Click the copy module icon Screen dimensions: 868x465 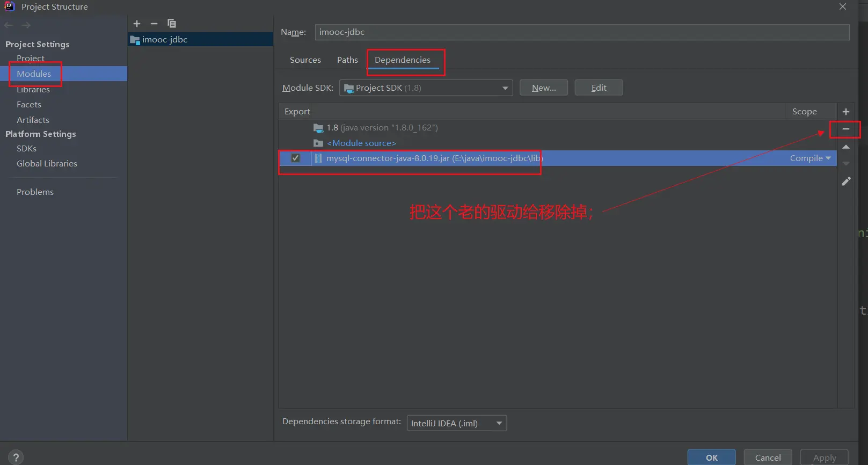point(172,24)
